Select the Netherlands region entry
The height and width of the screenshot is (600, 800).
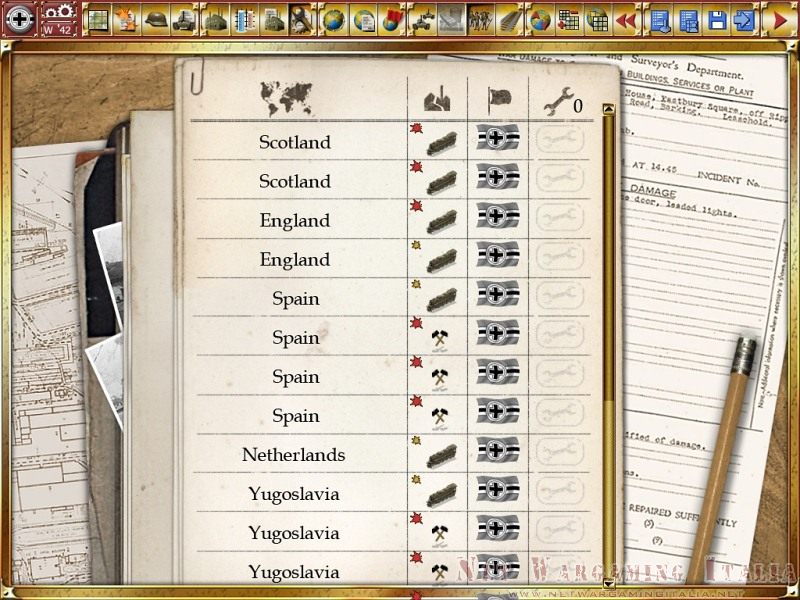(x=294, y=455)
